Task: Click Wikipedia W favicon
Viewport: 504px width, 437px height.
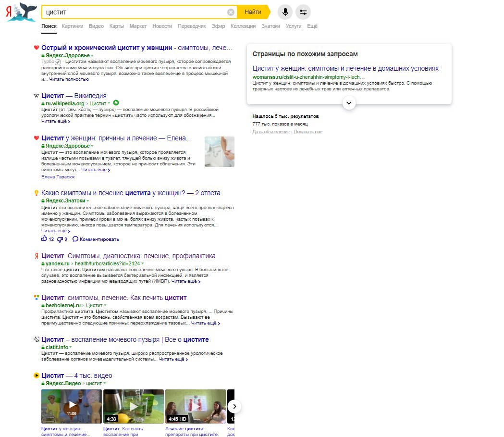Action: (37, 96)
